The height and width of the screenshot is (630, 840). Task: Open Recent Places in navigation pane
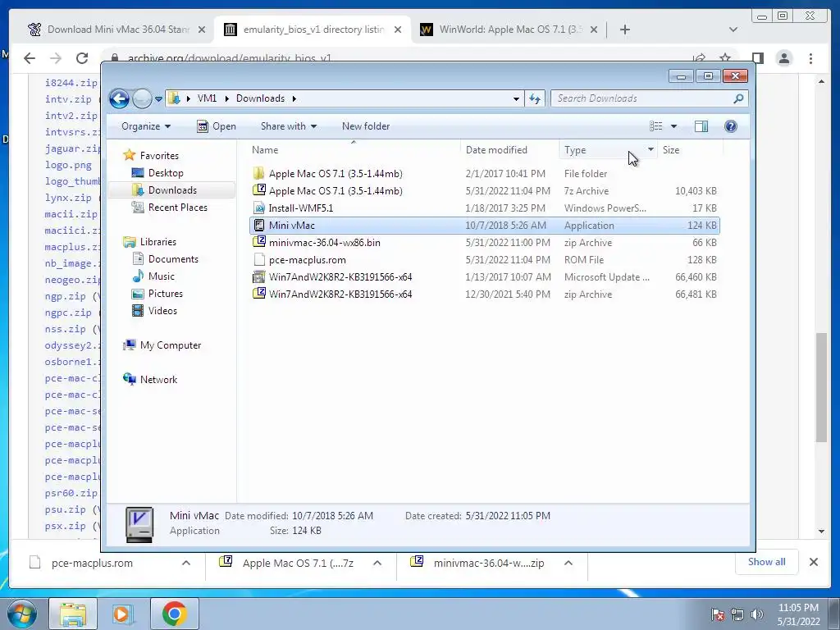click(x=177, y=208)
